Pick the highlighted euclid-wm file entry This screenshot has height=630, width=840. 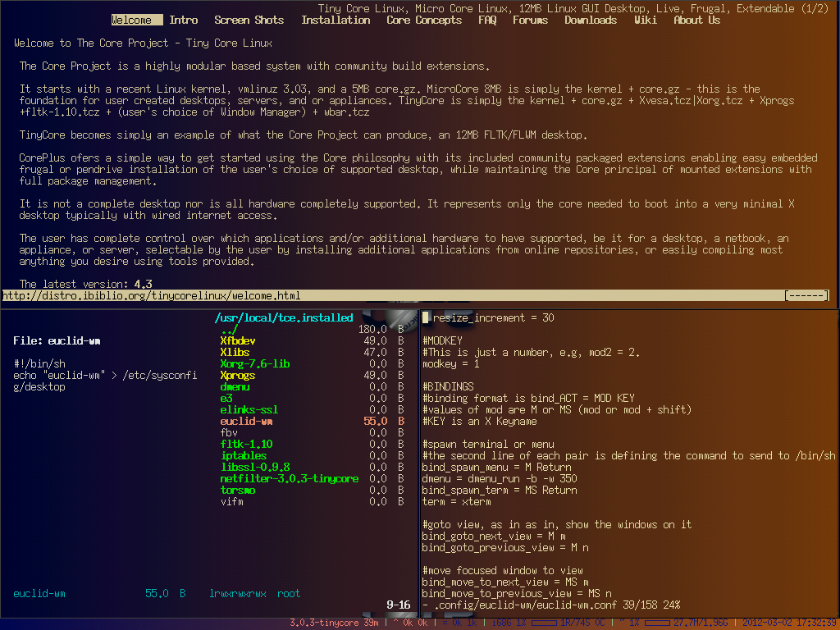[246, 421]
